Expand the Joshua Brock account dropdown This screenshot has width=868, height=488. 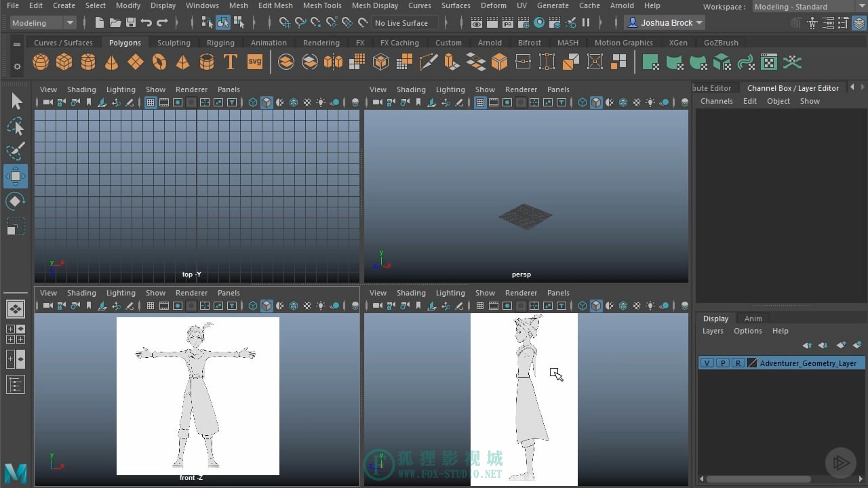665,22
